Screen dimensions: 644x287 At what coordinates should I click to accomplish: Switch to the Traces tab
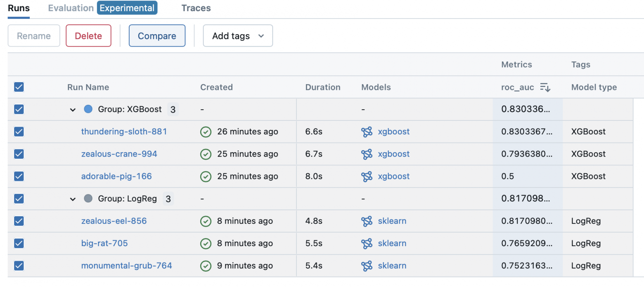tap(196, 8)
